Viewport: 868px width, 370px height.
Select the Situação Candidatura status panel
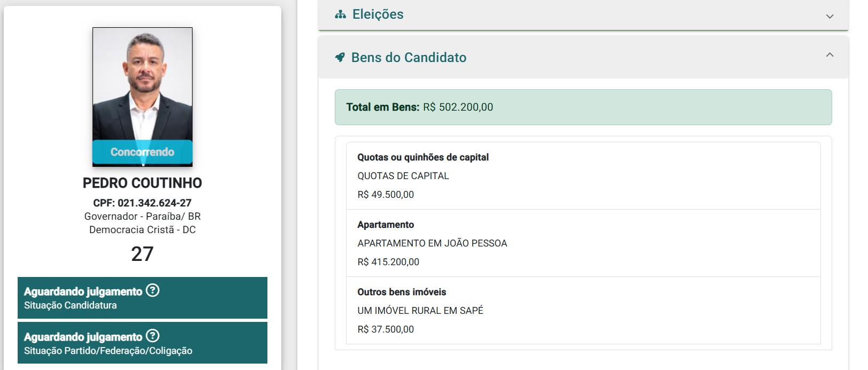tap(142, 298)
